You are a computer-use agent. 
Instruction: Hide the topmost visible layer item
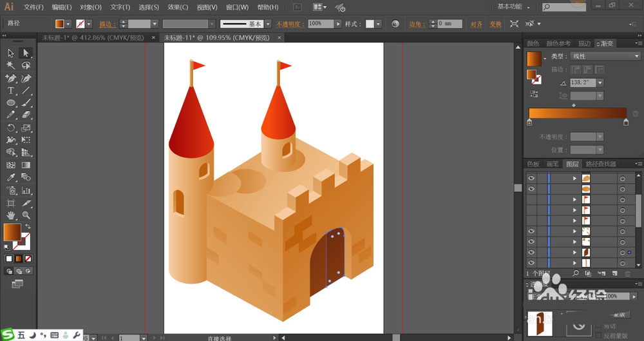531,178
